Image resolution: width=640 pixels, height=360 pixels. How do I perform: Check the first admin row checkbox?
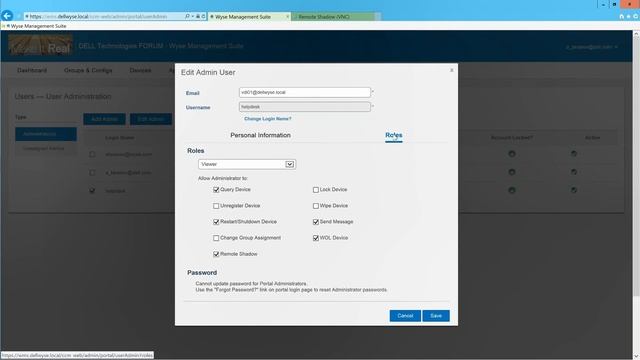point(92,154)
